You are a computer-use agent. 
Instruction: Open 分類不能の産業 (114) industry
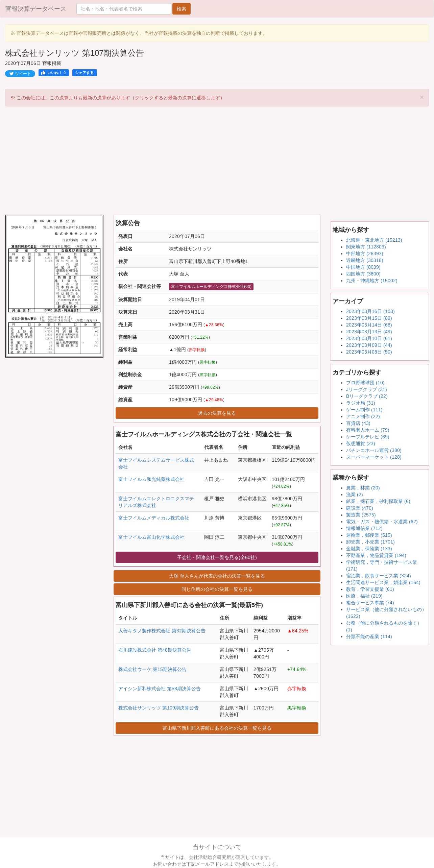[x=369, y=636]
